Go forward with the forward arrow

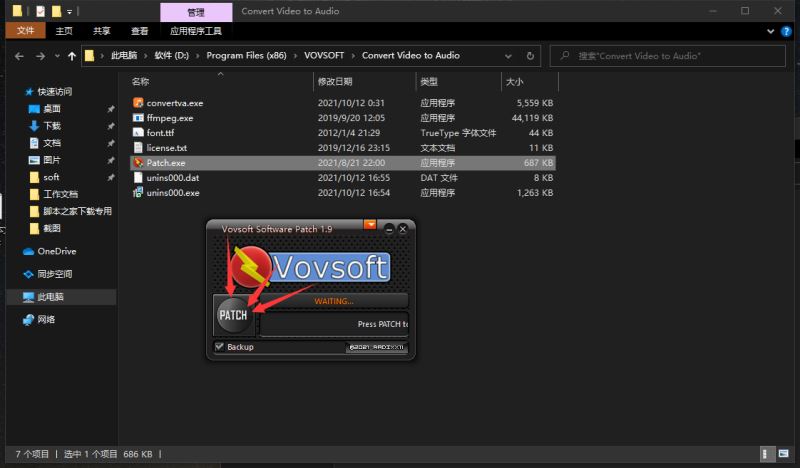[x=40, y=56]
